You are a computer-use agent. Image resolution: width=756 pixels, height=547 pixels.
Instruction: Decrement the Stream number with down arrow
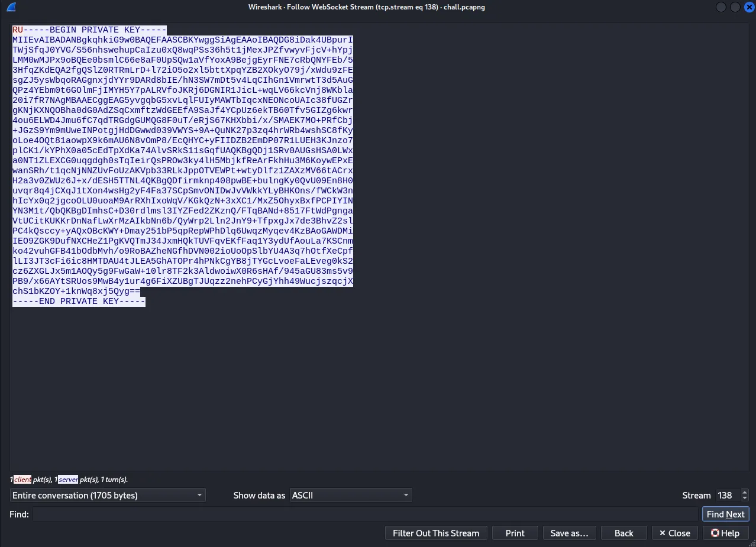745,499
